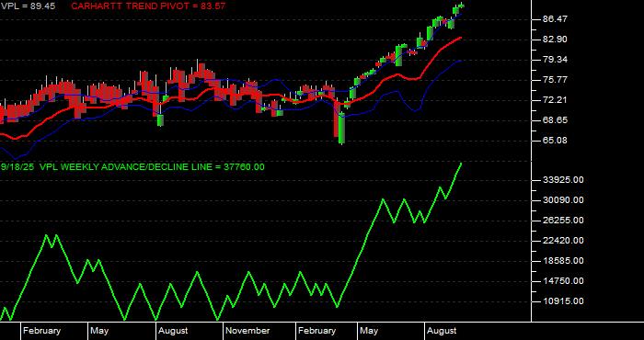Click the VPL = 89.45 label
Viewport: 644px width, 340px height.
29,6
